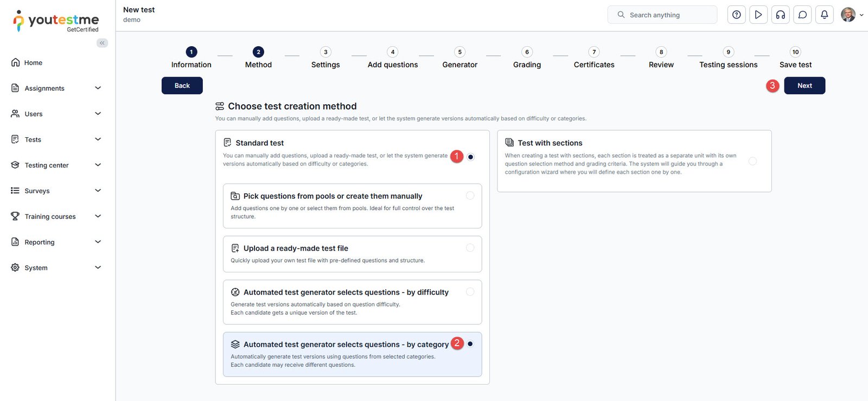Open the user profile avatar
Screen dimensions: 868x401
coord(848,15)
